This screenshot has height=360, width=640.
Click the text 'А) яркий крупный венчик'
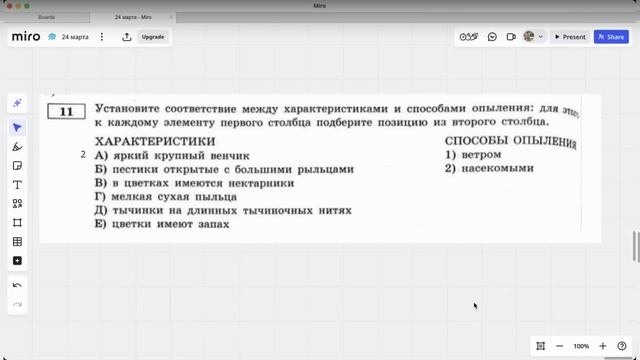pyautogui.click(x=172, y=156)
